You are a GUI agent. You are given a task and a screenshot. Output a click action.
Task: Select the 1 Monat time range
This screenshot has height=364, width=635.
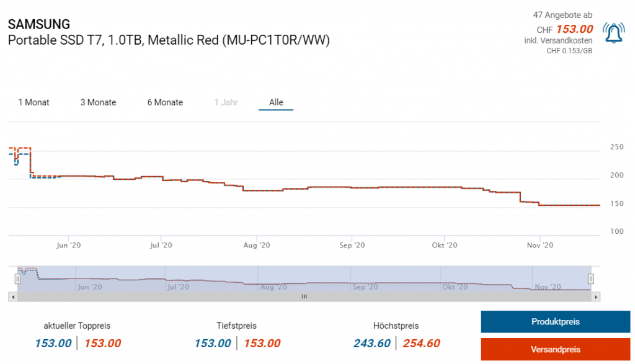tap(33, 102)
